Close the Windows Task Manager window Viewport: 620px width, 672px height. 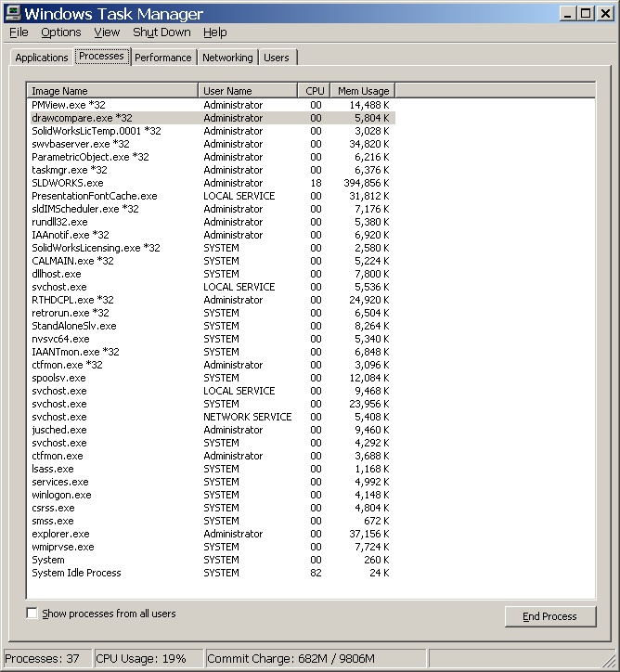[605, 14]
